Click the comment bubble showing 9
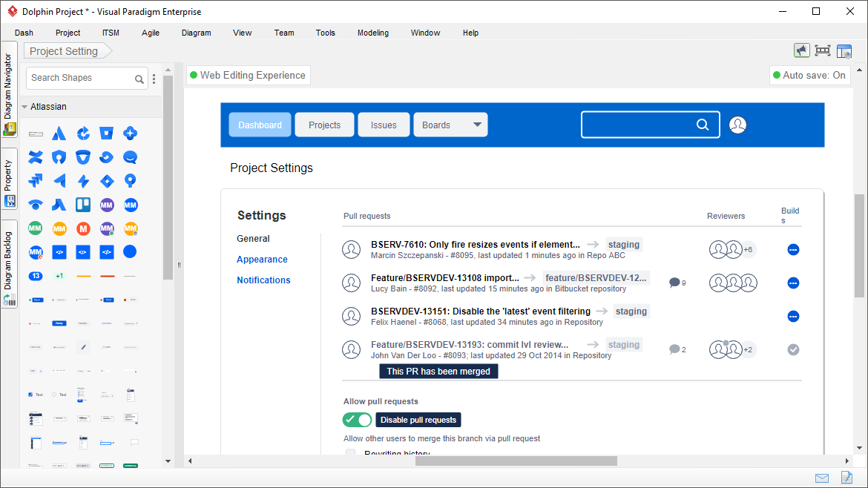868x488 pixels. (x=674, y=283)
